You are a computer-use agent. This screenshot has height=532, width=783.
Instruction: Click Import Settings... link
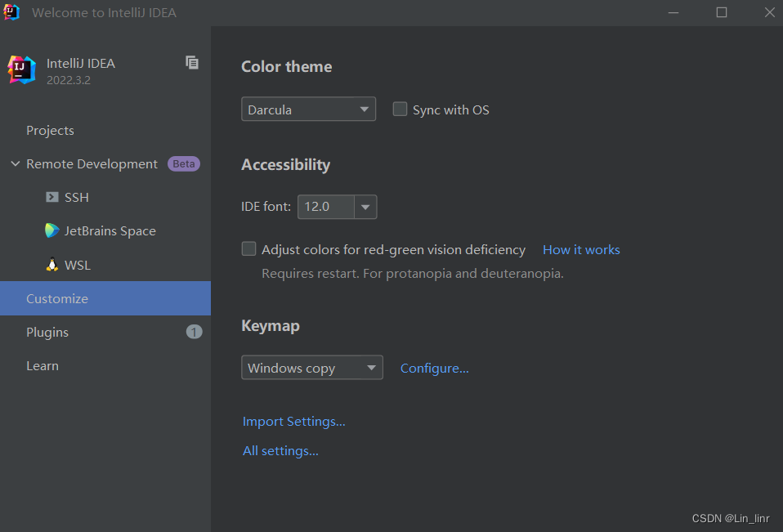[293, 422]
